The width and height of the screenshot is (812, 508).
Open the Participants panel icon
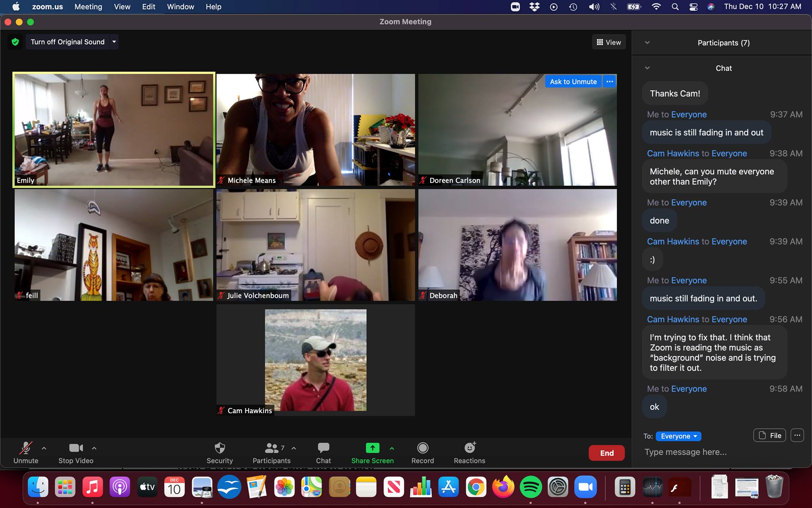272,448
